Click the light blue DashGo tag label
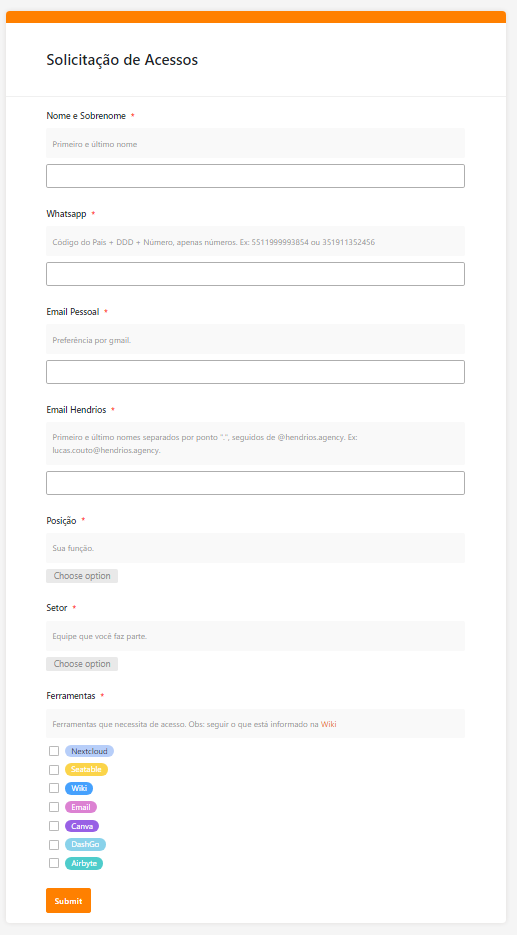517x935 pixels. (x=85, y=845)
